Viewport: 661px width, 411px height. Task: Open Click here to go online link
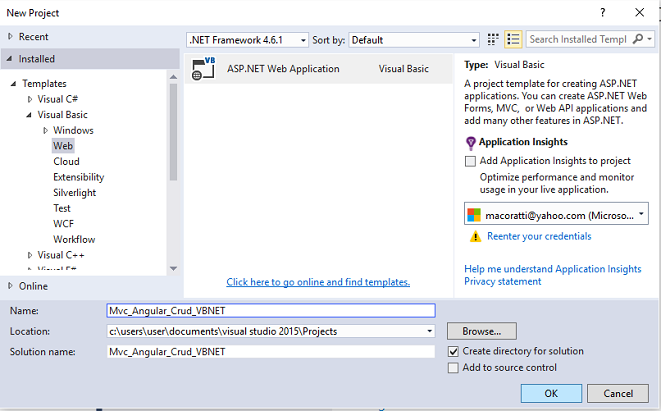(x=318, y=282)
